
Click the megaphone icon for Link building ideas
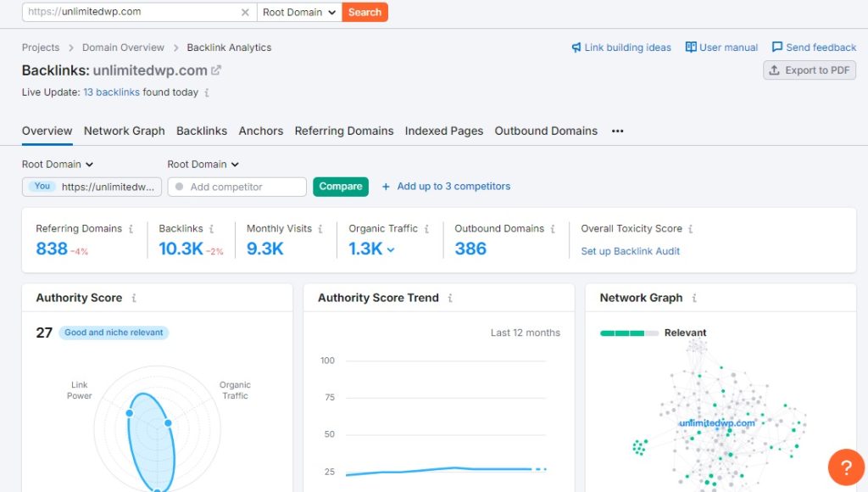[x=576, y=48]
